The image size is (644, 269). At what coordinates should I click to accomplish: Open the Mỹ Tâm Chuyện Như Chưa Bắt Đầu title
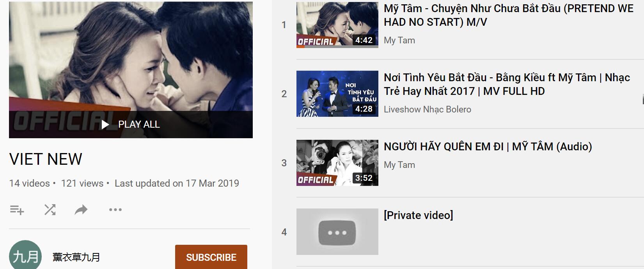click(509, 15)
